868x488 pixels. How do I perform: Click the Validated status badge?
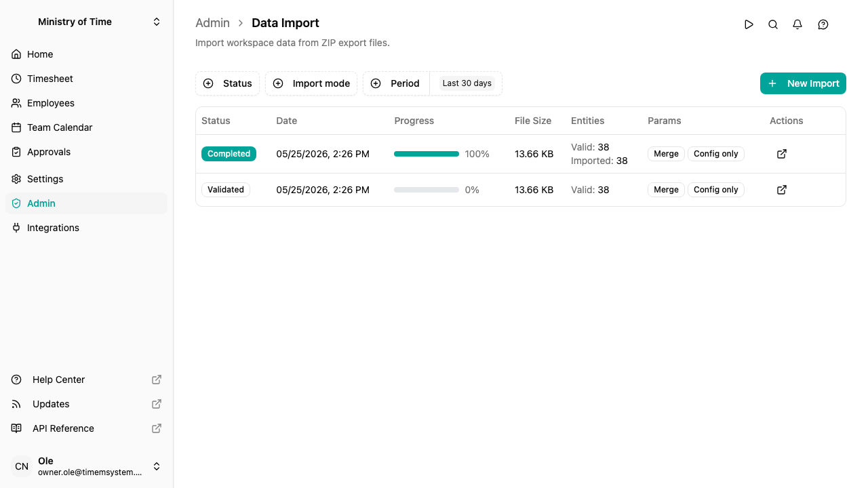pyautogui.click(x=226, y=190)
